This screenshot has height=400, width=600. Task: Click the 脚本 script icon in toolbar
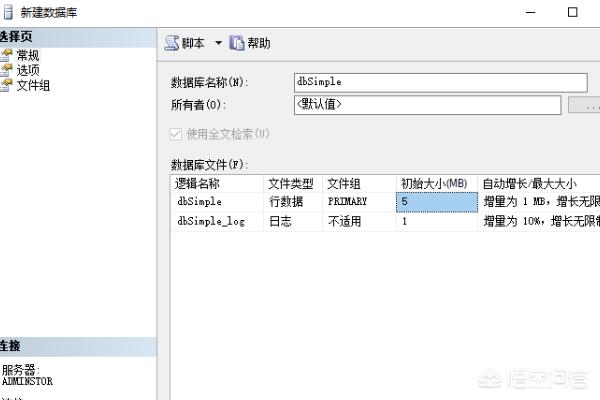(171, 43)
